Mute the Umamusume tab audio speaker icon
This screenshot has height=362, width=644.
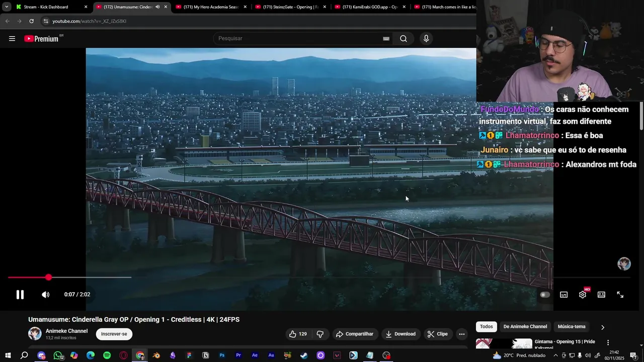pyautogui.click(x=157, y=7)
